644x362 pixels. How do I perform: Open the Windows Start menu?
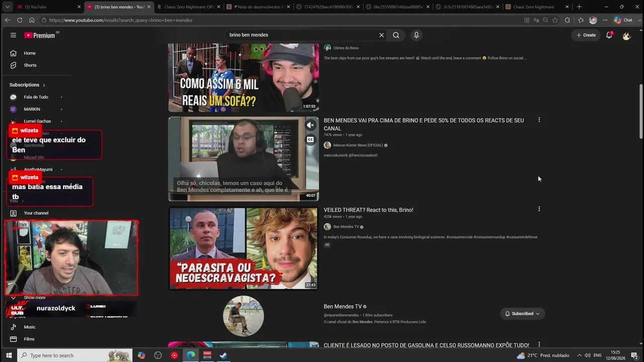(9, 355)
